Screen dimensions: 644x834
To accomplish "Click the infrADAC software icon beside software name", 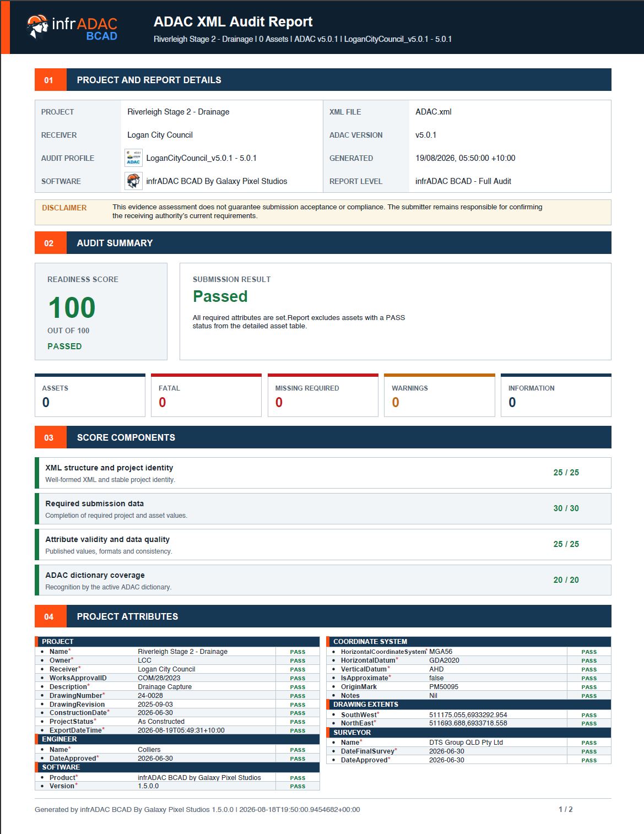I will [133, 181].
